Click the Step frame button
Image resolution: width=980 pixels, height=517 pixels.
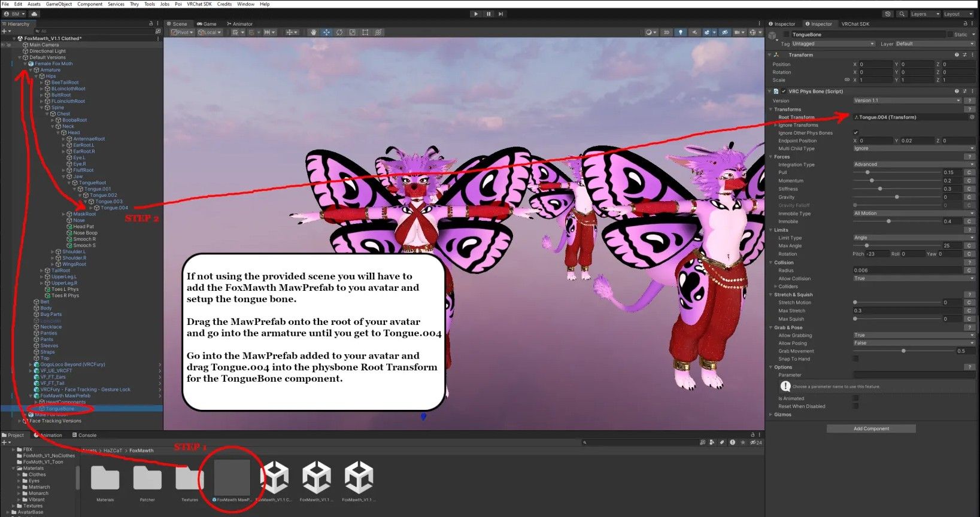click(x=501, y=14)
